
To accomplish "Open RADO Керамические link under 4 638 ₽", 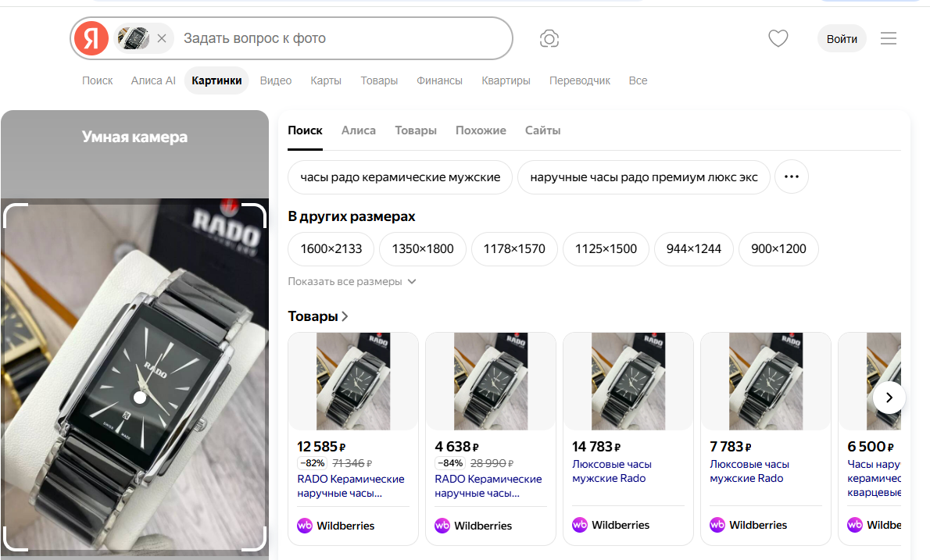I will pos(488,486).
